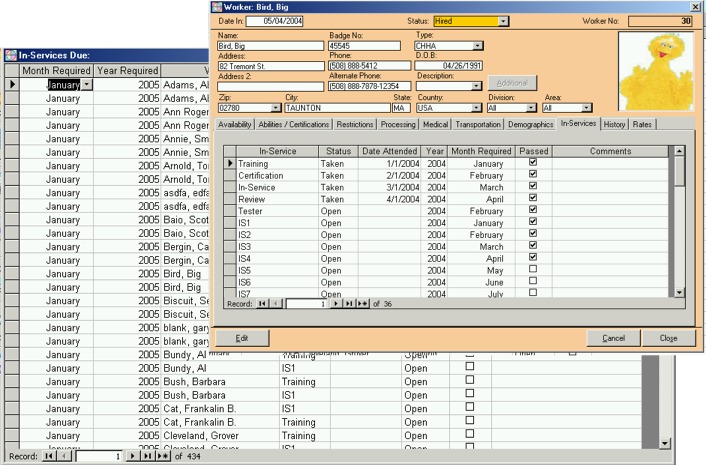Expand the Country dropdown showing USA
The image size is (706, 465).
[474, 107]
